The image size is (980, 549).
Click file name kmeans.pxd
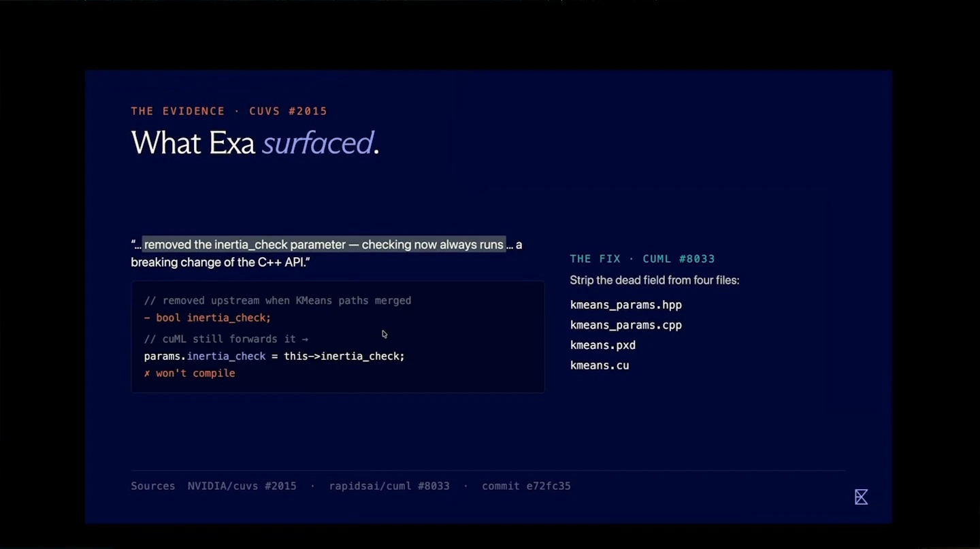pyautogui.click(x=603, y=345)
